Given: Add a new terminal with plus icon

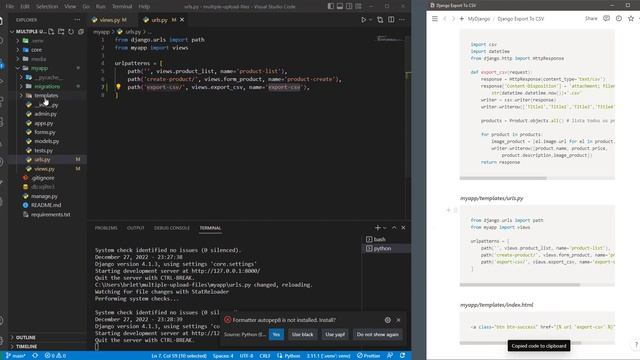Looking at the screenshot, I should click(378, 227).
